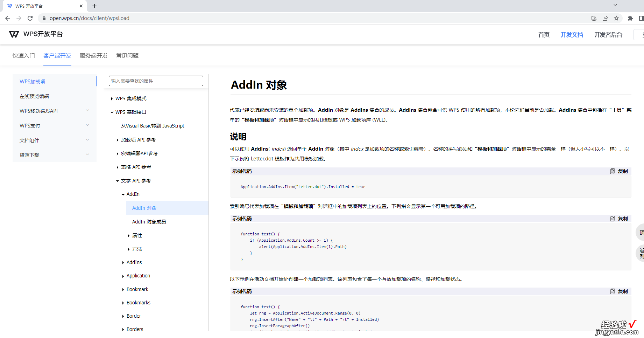Screen dimensions: 644x338
Task: Click the WPS logo icon in the header
Action: 14,34
